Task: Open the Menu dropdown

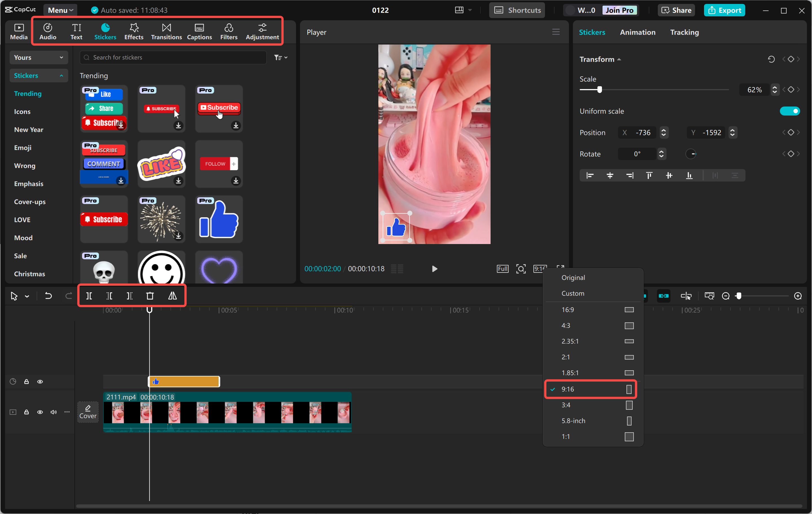Action: [60, 10]
